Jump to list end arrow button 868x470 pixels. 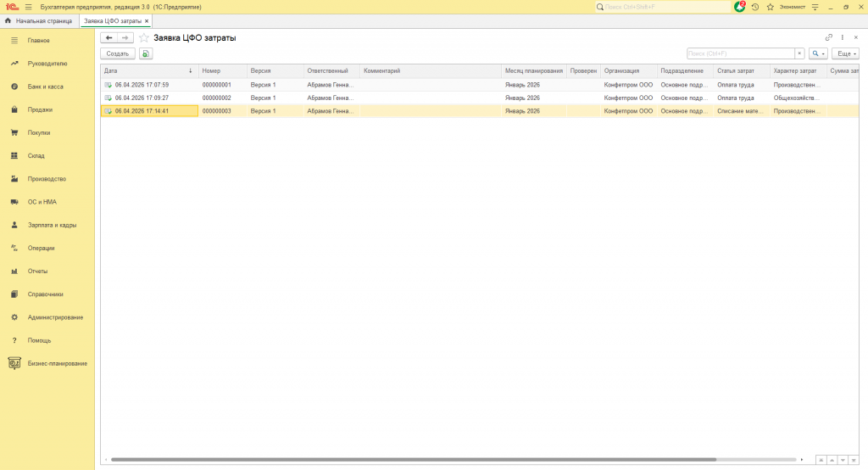(x=854, y=460)
